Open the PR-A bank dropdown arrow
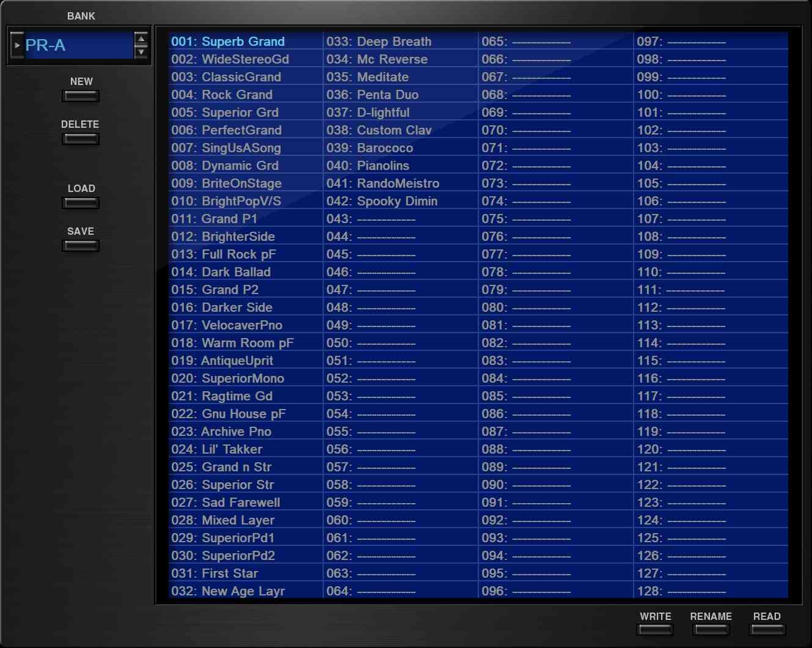 (x=17, y=45)
